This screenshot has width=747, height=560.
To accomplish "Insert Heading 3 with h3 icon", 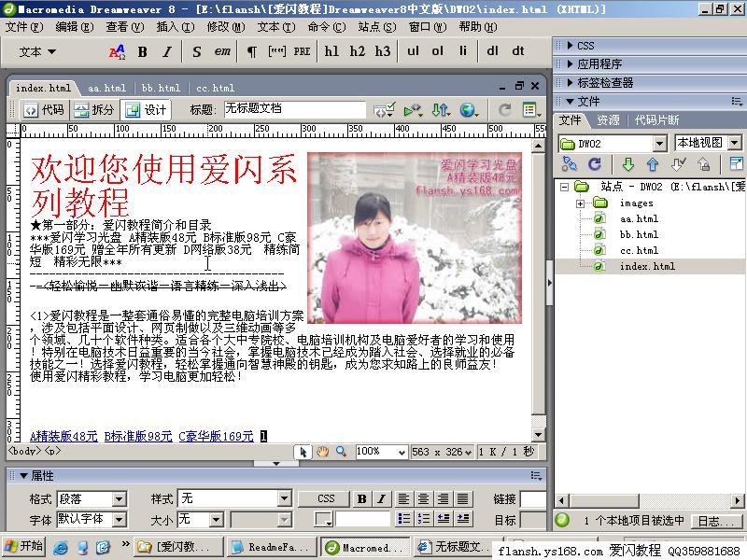I will (383, 51).
